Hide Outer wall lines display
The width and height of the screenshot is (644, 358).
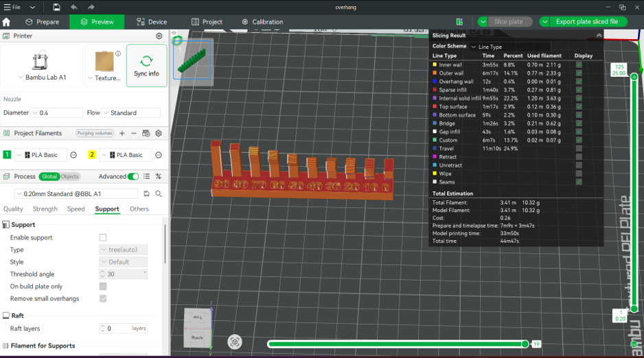coord(579,73)
